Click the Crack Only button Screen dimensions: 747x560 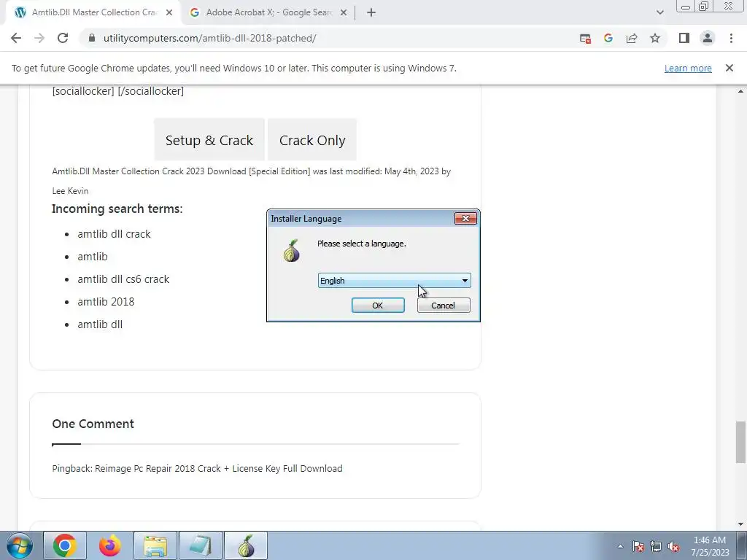(312, 140)
